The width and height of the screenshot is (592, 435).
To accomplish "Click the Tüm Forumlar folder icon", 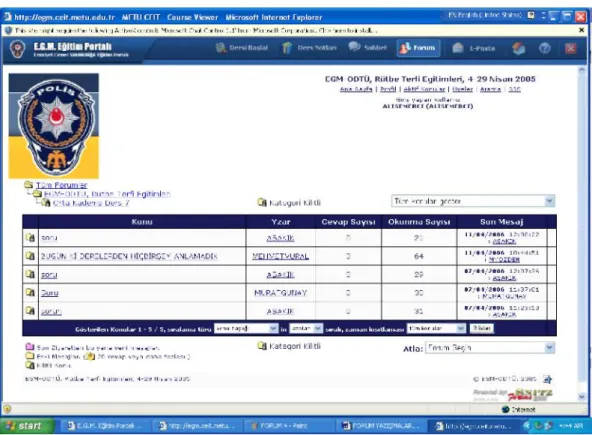I will (29, 185).
